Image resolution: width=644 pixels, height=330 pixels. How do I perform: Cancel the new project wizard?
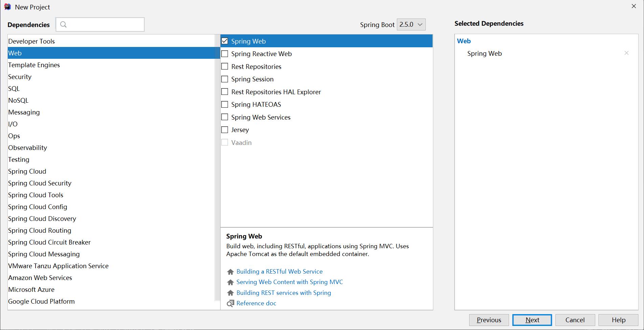575,320
